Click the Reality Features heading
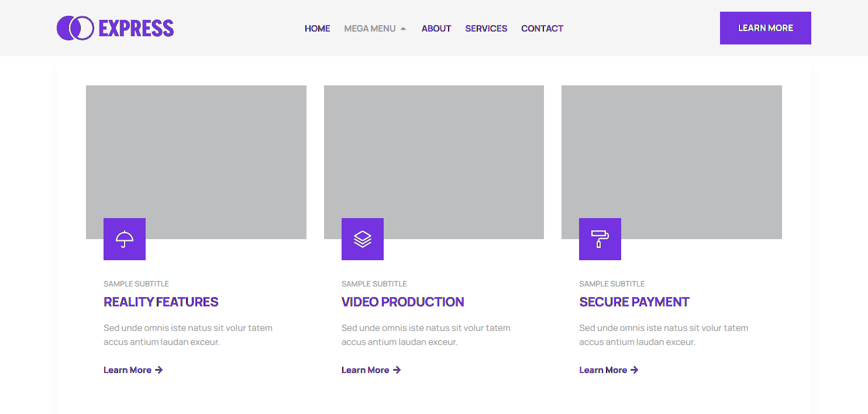Image resolution: width=868 pixels, height=414 pixels. pyautogui.click(x=161, y=302)
